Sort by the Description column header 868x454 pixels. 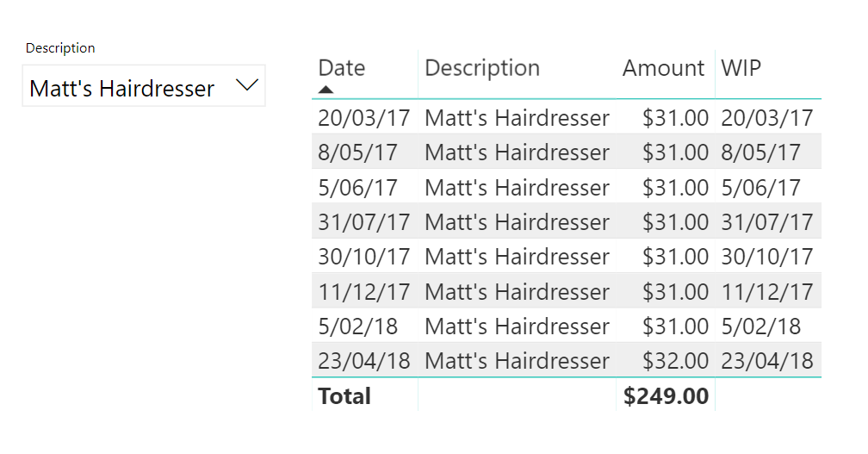pos(482,68)
